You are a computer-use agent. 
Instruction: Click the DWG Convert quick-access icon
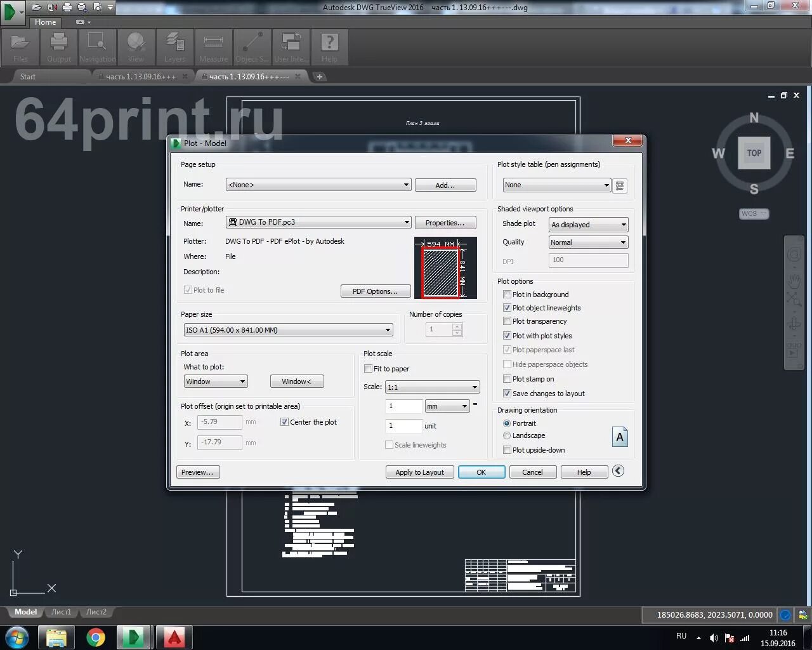52,7
